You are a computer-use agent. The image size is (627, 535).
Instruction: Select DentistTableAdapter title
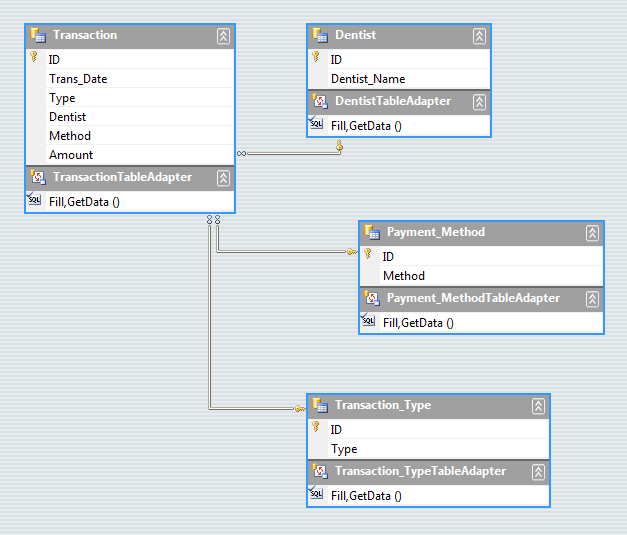click(393, 101)
